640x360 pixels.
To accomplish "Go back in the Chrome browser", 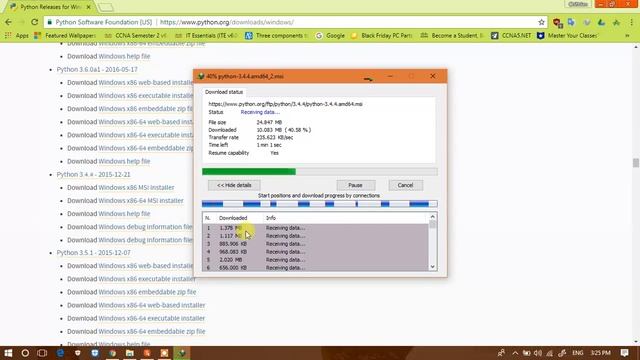I will 9,22.
